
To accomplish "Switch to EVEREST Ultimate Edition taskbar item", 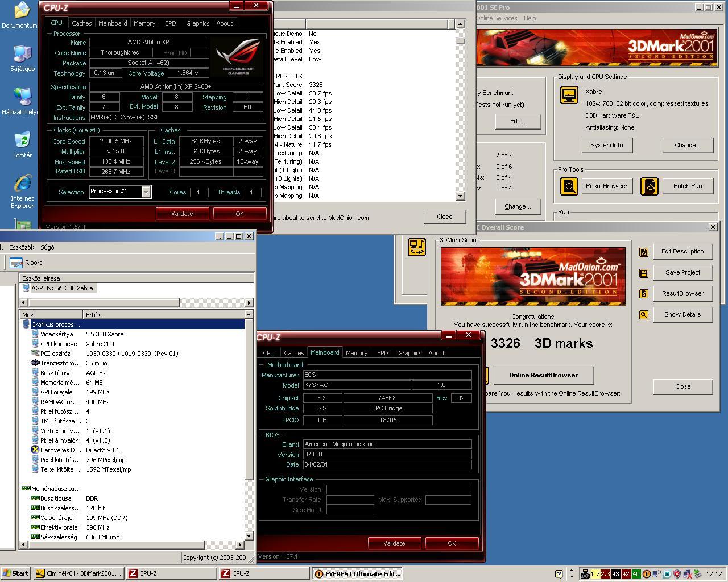I will tap(358, 573).
